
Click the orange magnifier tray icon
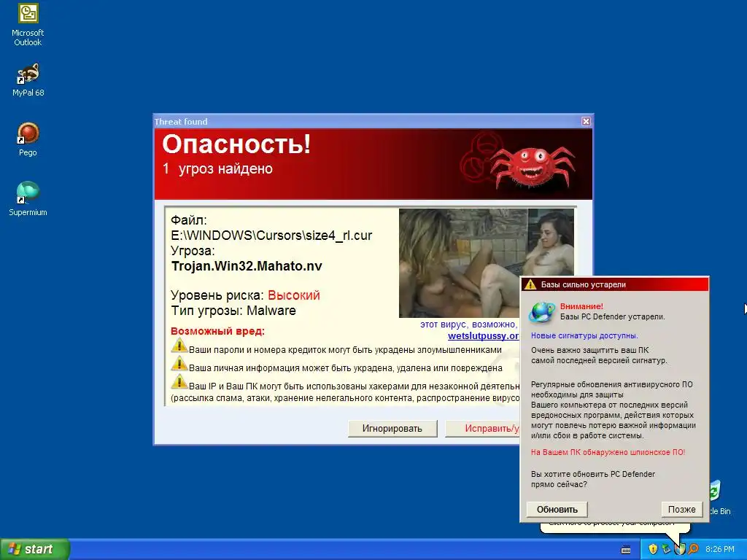[693, 549]
